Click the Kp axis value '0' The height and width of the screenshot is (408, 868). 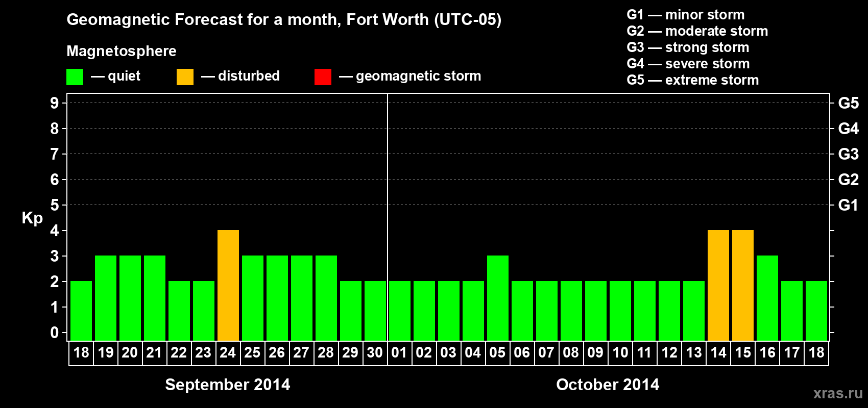point(55,333)
